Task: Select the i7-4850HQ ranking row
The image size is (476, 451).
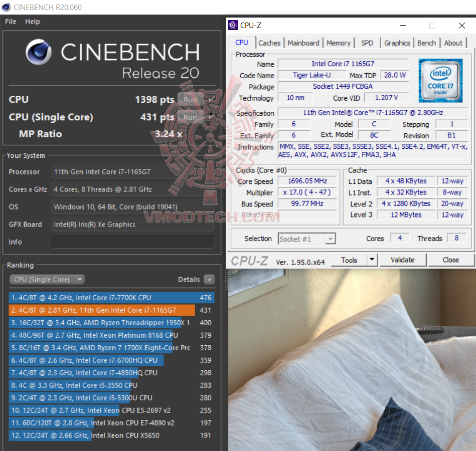Action: [111, 373]
